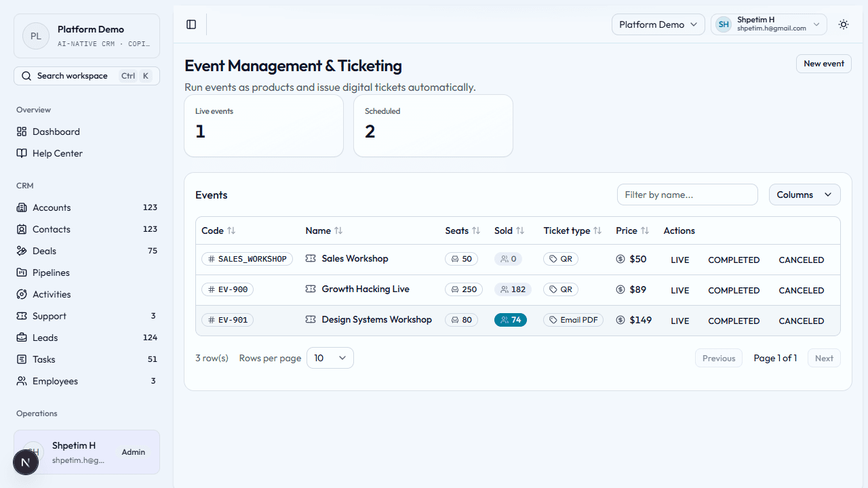Toggle light/dark theme with the sun icon

coord(844,24)
